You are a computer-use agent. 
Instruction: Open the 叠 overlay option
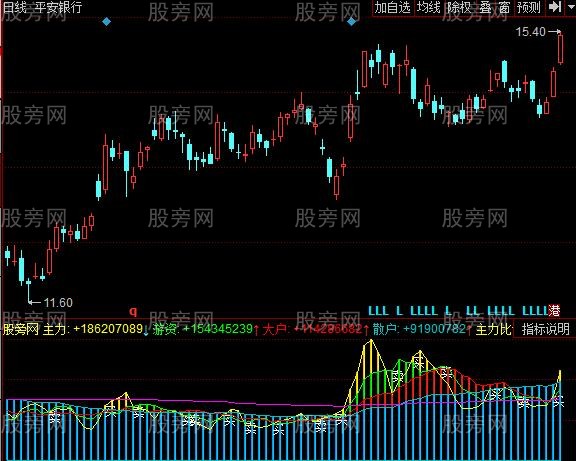[x=485, y=7]
